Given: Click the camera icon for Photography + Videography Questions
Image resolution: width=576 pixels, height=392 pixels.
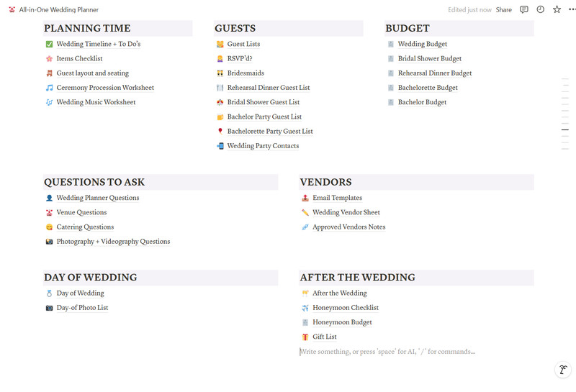Looking at the screenshot, I should tap(49, 242).
